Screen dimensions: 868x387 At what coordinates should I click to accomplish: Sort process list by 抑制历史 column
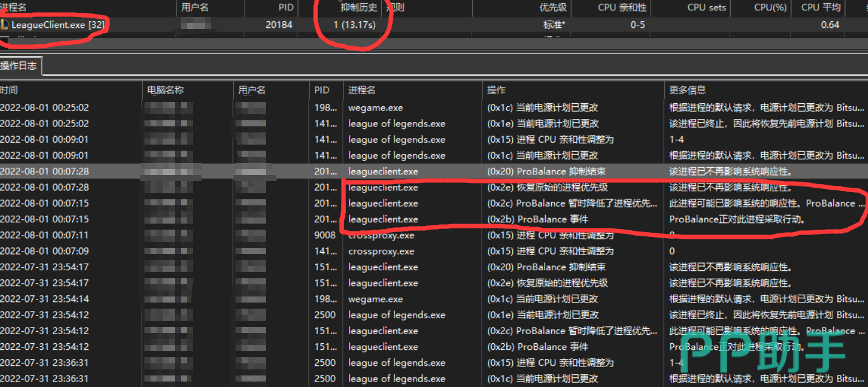click(x=358, y=7)
